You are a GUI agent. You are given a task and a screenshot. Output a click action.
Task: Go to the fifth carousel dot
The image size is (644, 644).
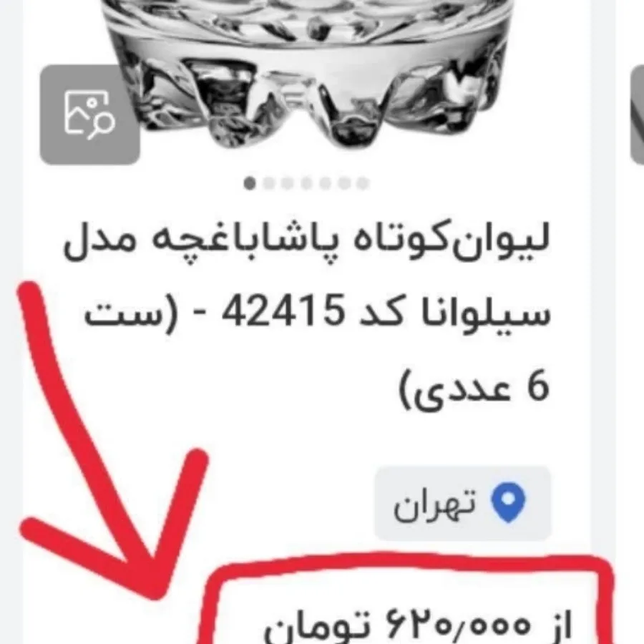point(325,183)
